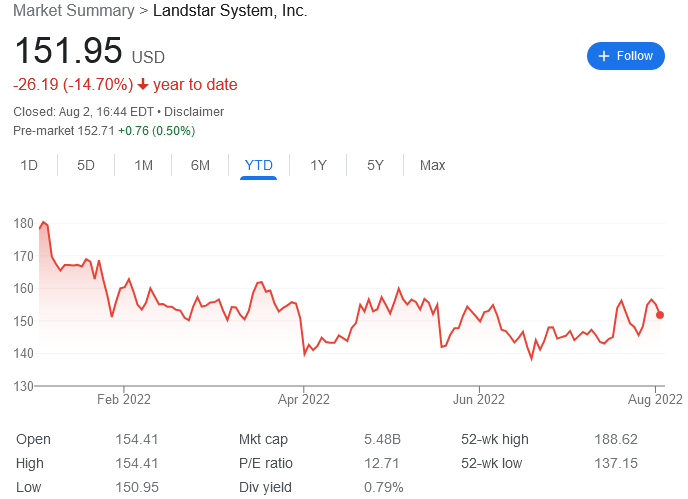Image resolution: width=688 pixels, height=499 pixels.
Task: Click the Market Summary breadcrumb
Action: (74, 11)
